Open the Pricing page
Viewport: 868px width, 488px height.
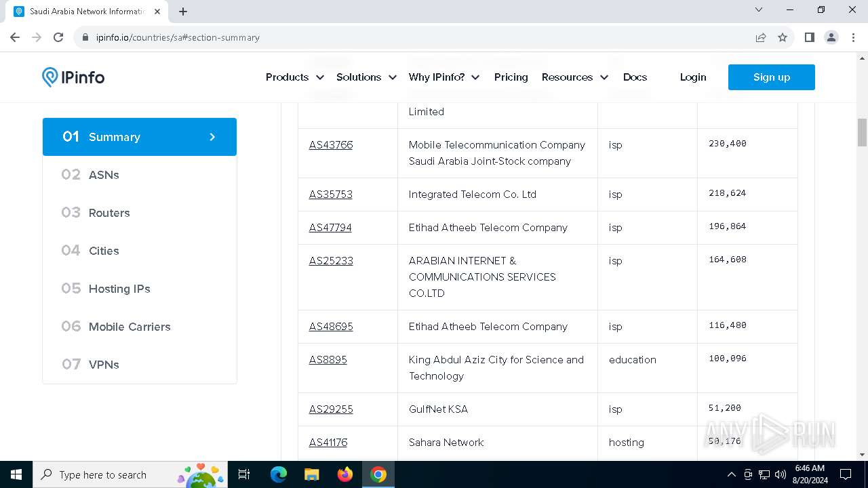click(511, 77)
